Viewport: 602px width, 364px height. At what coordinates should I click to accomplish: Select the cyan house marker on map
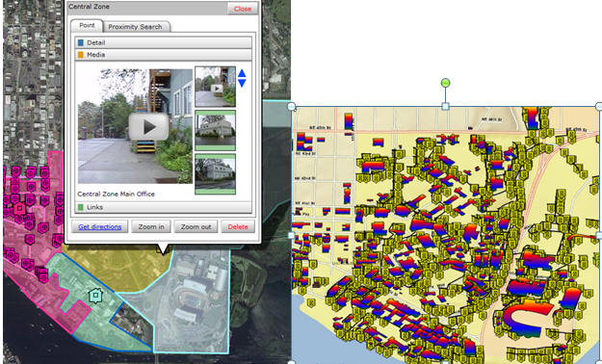click(95, 296)
